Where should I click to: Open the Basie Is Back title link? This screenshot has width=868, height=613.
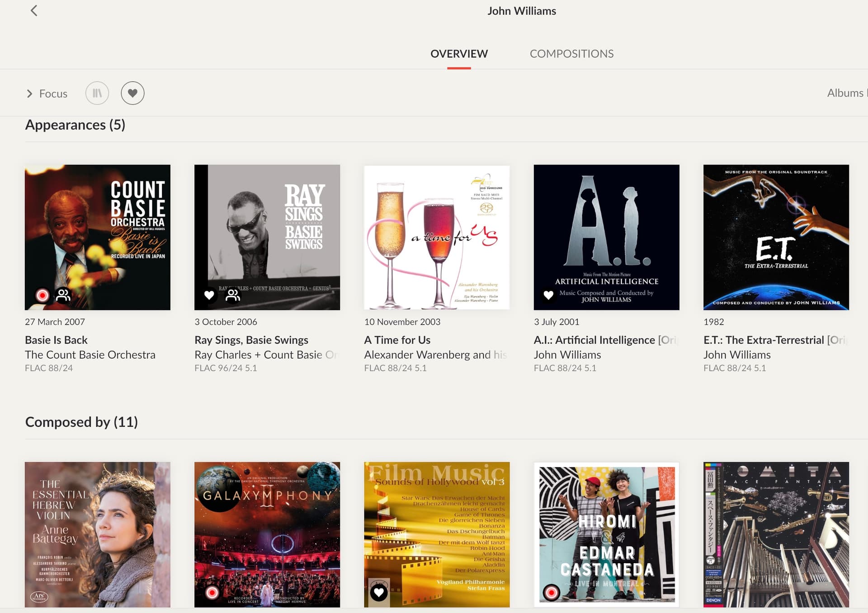[x=56, y=340]
